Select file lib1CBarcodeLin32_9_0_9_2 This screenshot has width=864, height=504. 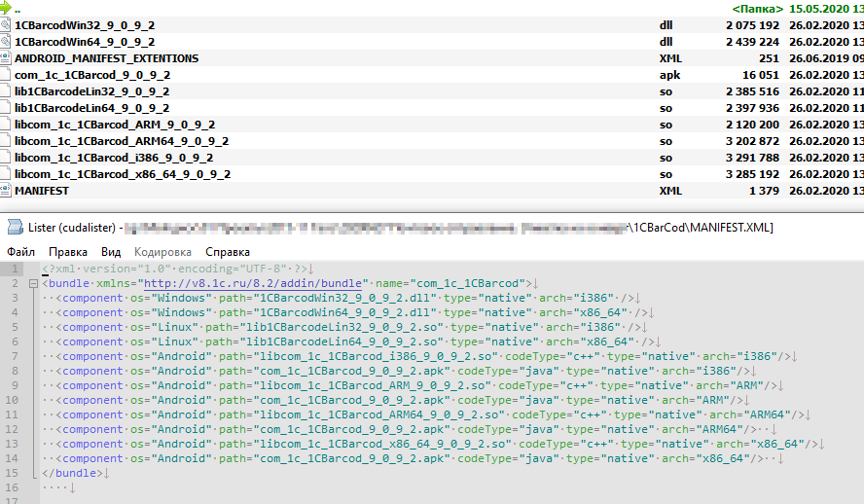click(92, 91)
